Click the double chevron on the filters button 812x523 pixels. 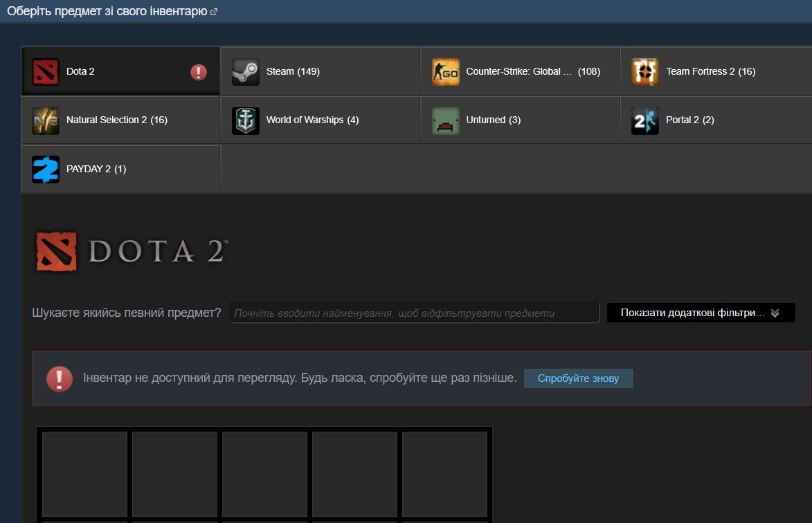click(x=775, y=313)
